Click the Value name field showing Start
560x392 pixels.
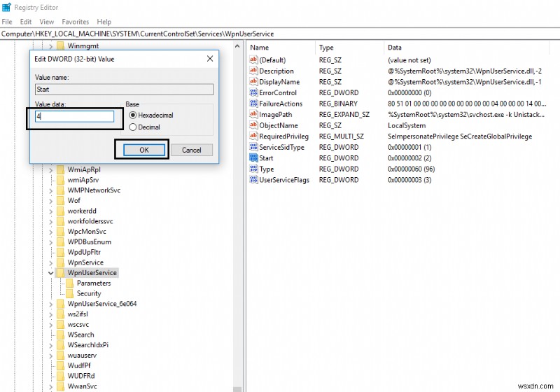coord(124,90)
